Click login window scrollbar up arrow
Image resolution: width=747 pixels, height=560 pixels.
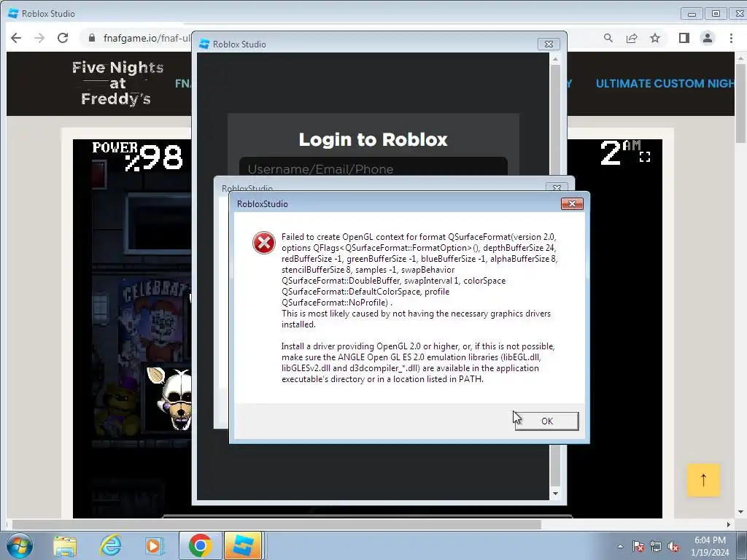[x=555, y=58]
